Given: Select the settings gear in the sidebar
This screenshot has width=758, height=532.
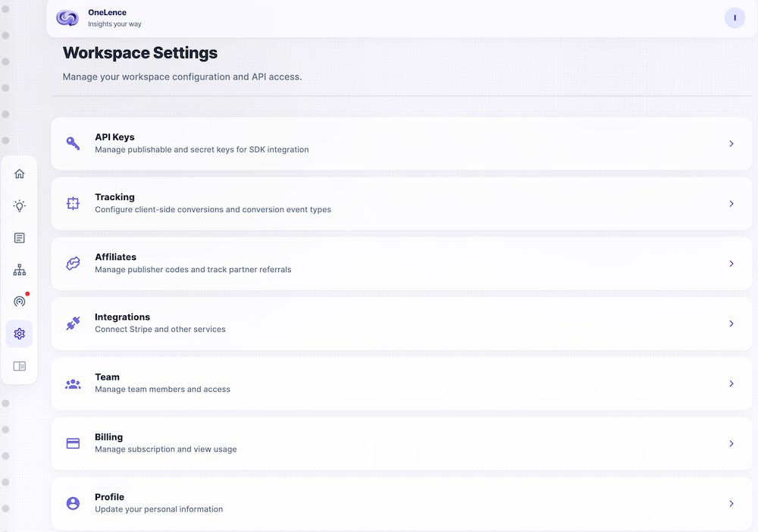Looking at the screenshot, I should (x=20, y=333).
